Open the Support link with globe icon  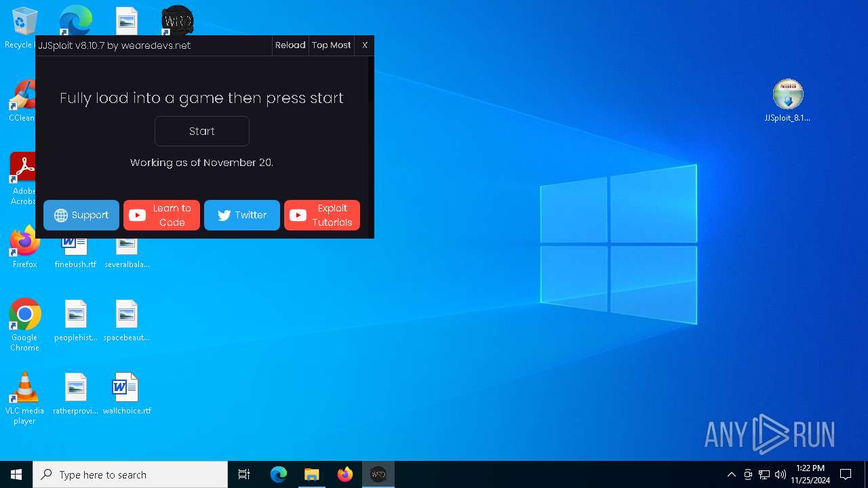coord(81,215)
